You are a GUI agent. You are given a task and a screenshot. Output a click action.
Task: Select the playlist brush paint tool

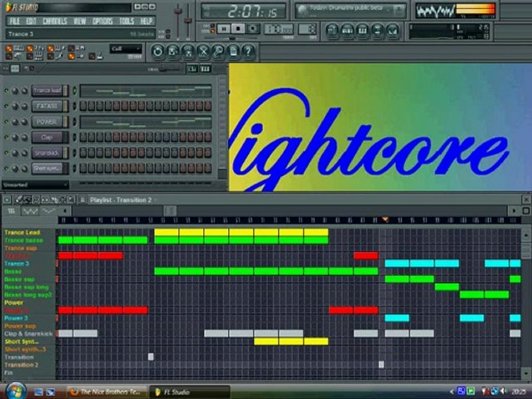28,200
